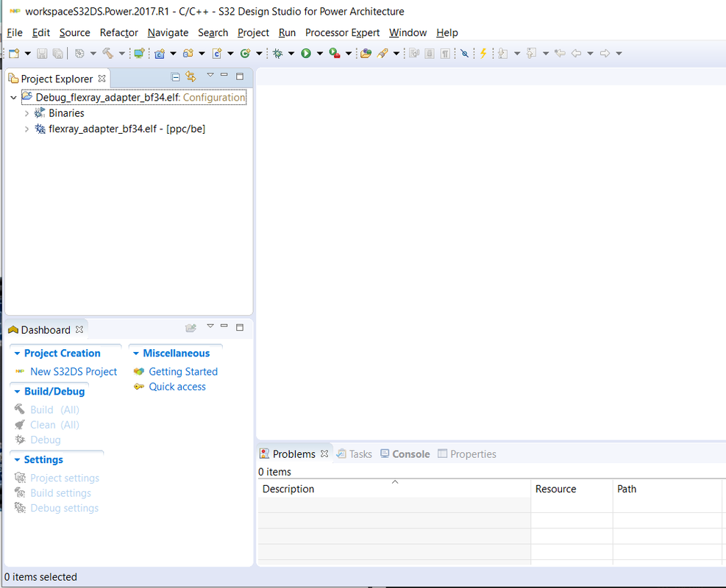Screen dimensions: 726x588
Task: Collapse the Miscellaneous dashboard section
Action: (135, 354)
